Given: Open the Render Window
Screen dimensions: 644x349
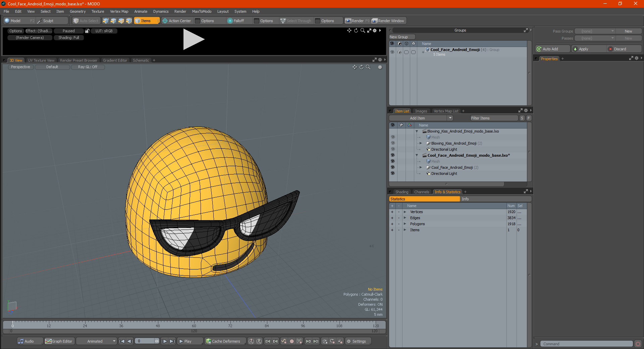Looking at the screenshot, I should (x=388, y=21).
